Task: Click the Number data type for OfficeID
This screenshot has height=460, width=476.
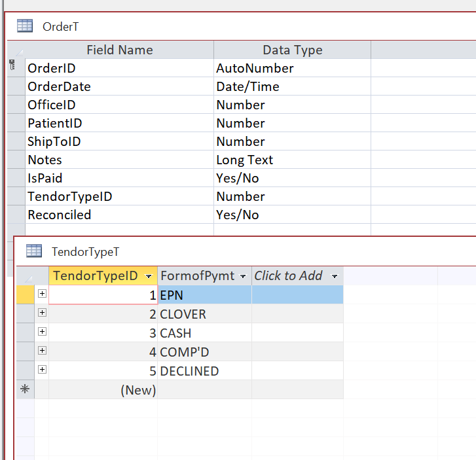Action: (292, 105)
